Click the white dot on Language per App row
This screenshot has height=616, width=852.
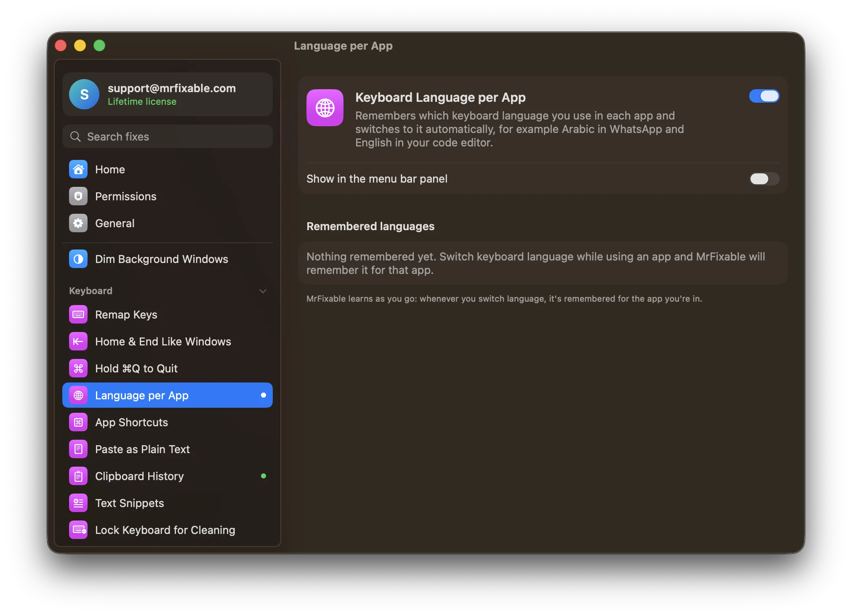[x=264, y=395]
